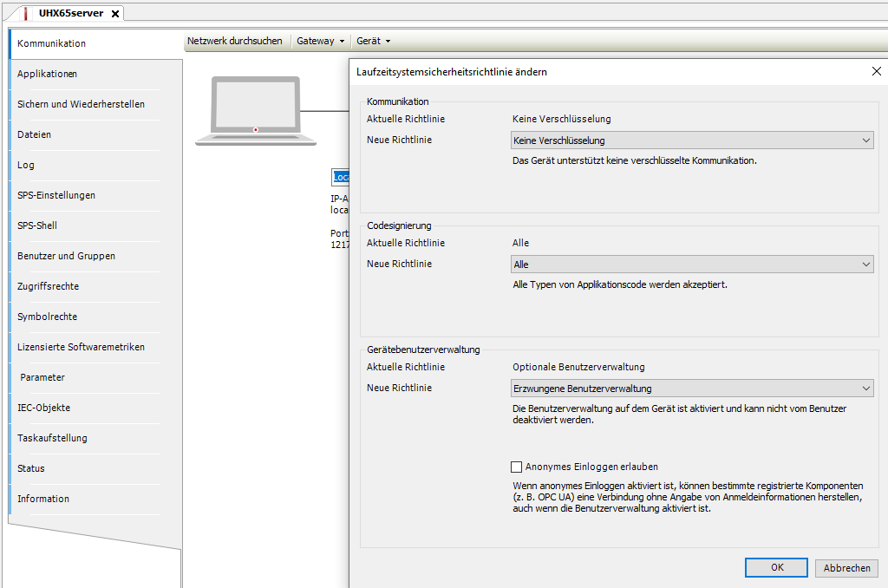Enable Anonymes Einloggen erlauben checkbox
888x588 pixels.
click(518, 467)
